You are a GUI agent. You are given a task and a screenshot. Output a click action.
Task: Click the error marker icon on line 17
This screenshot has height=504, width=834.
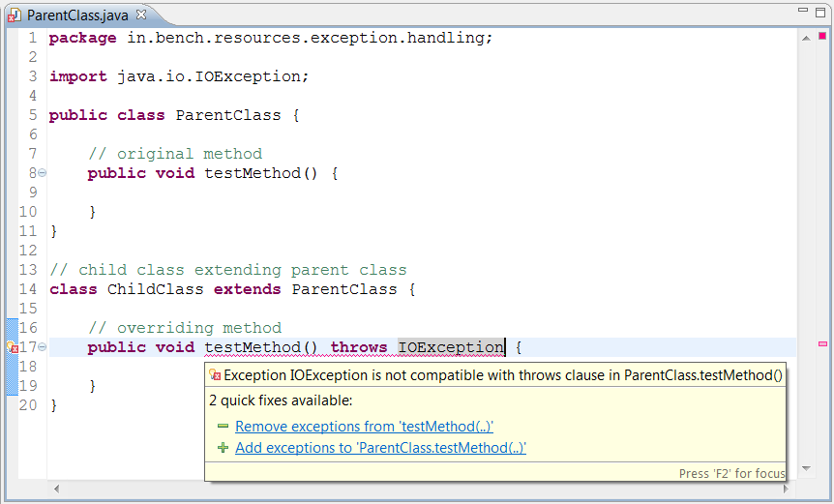(13, 347)
